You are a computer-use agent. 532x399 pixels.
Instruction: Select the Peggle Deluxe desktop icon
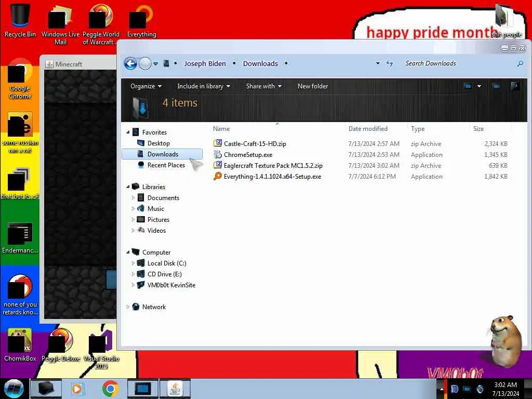(x=61, y=345)
